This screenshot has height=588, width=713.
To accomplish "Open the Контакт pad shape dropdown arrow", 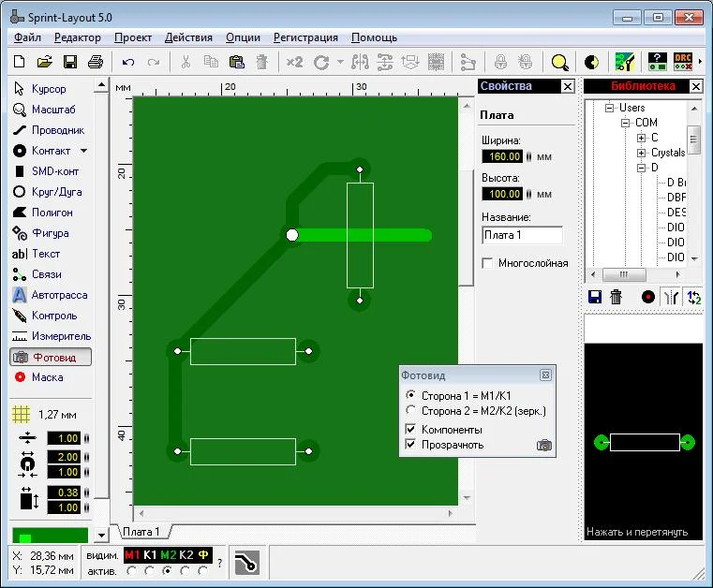I will point(84,151).
